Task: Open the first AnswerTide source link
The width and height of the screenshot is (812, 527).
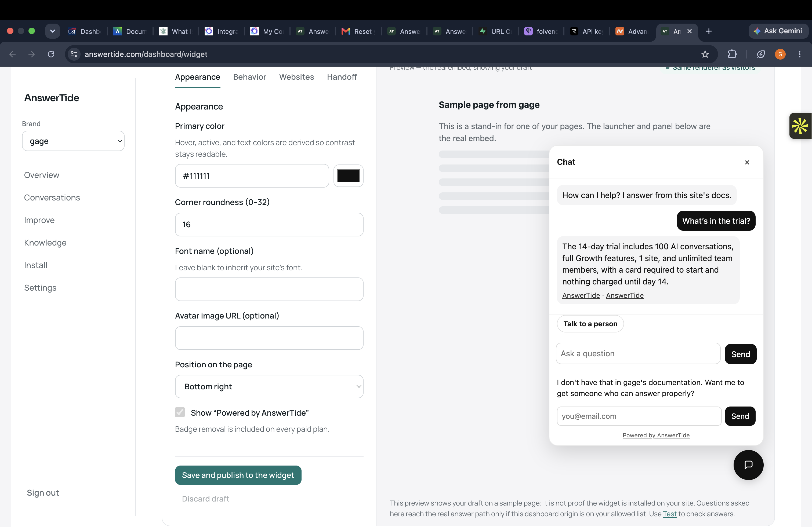Action: click(x=581, y=295)
